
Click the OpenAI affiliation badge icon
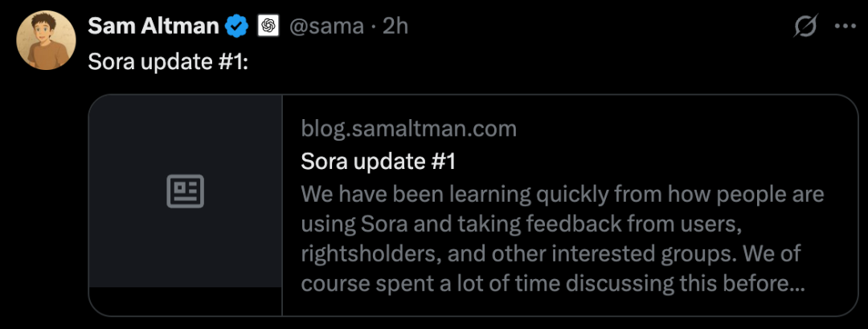[x=268, y=27]
